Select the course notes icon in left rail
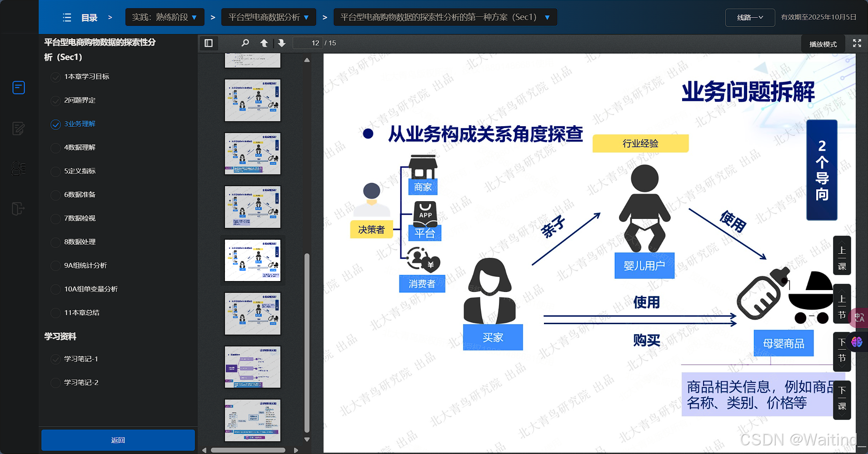 19,87
